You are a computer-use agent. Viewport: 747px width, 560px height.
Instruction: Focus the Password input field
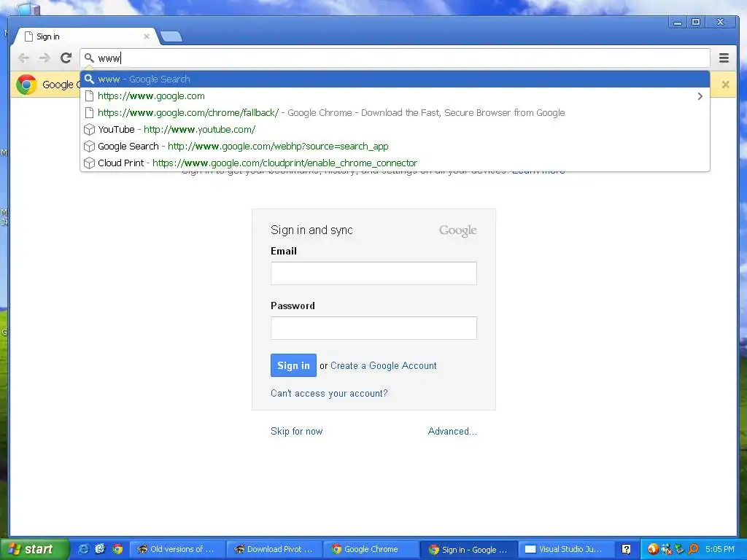click(x=373, y=328)
